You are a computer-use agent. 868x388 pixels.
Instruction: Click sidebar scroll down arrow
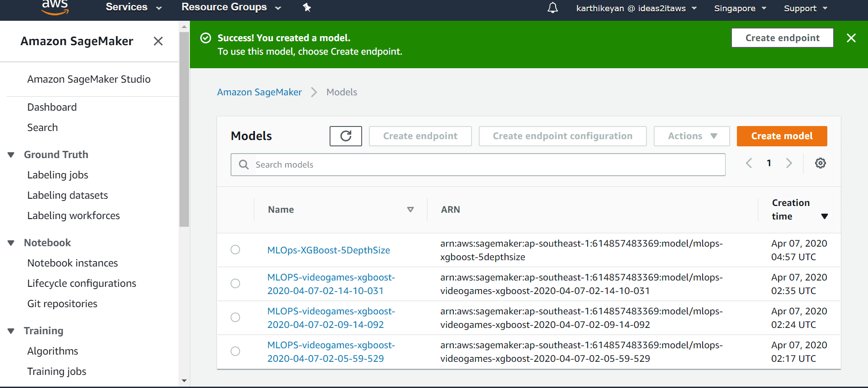184,380
